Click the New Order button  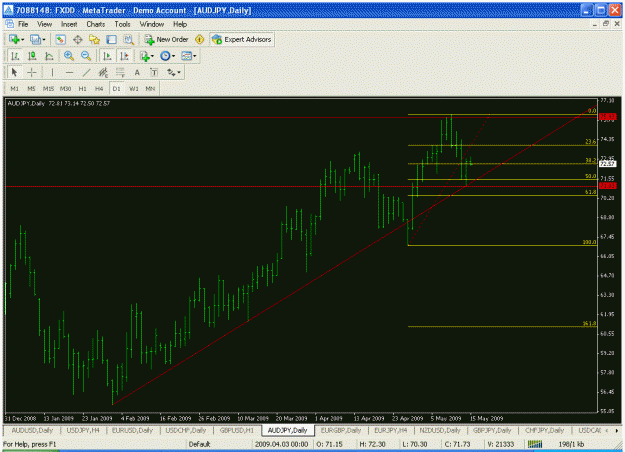(167, 39)
